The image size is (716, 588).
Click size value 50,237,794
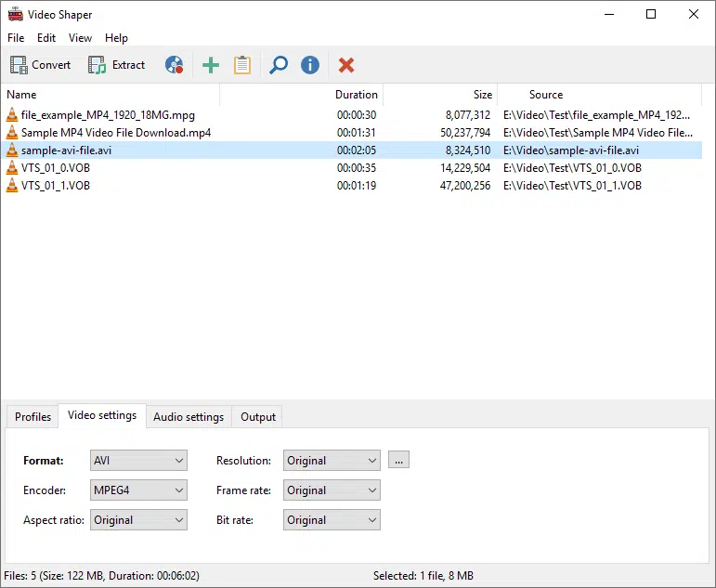coord(465,133)
